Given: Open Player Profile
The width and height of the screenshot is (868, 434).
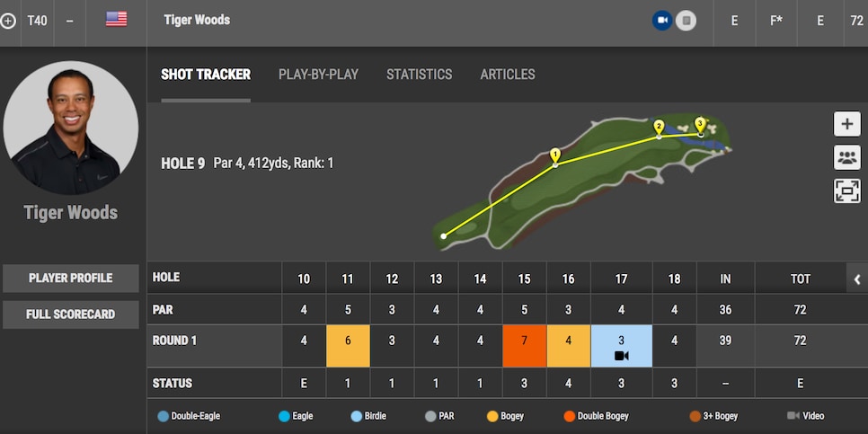Looking at the screenshot, I should (x=71, y=278).
